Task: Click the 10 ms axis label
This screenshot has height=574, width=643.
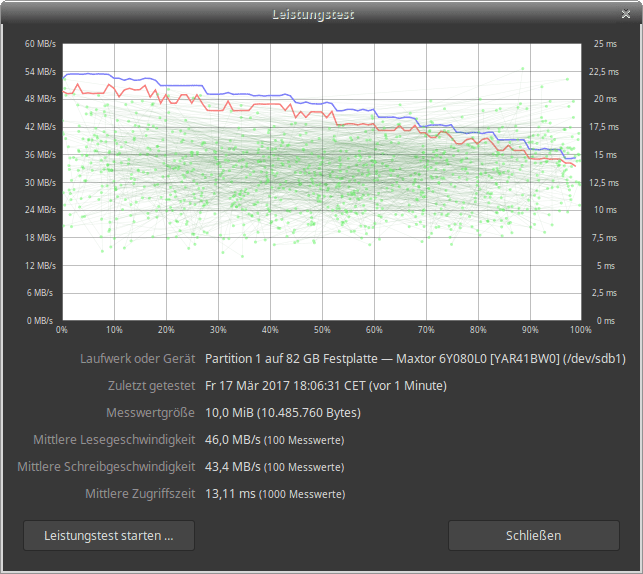Action: pyautogui.click(x=605, y=210)
